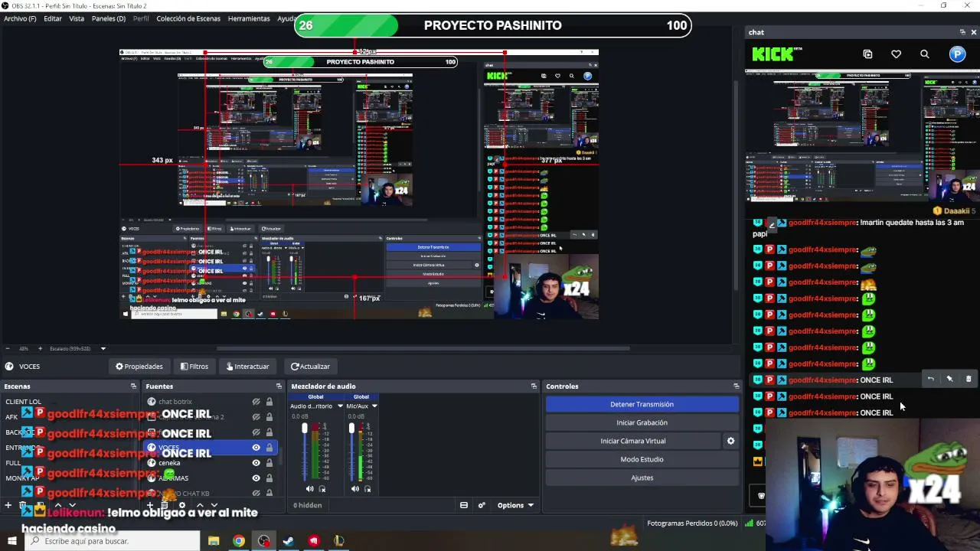
Task: Move selected source up
Action: 200,505
